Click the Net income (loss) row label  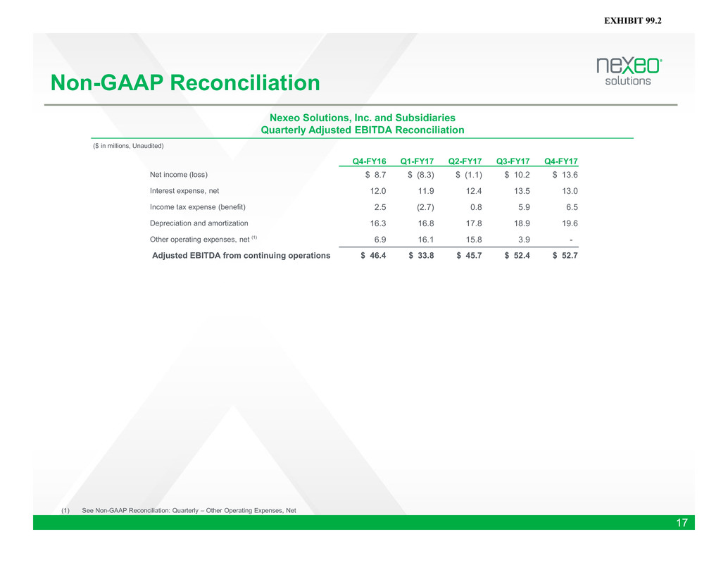click(x=179, y=175)
